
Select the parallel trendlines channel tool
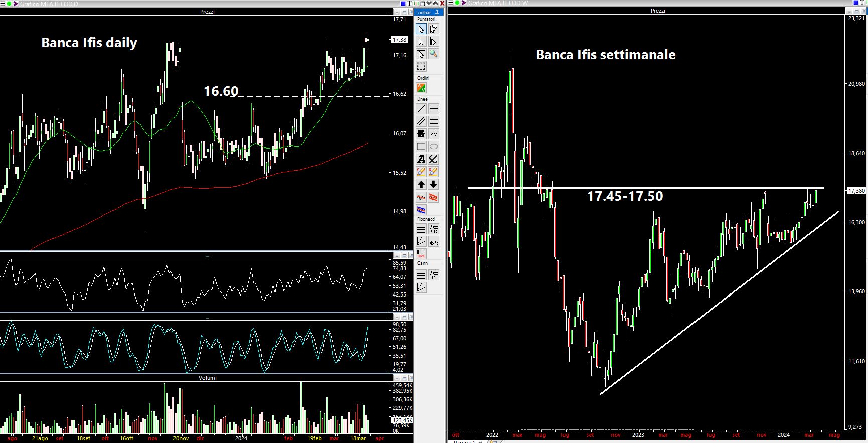(x=421, y=121)
